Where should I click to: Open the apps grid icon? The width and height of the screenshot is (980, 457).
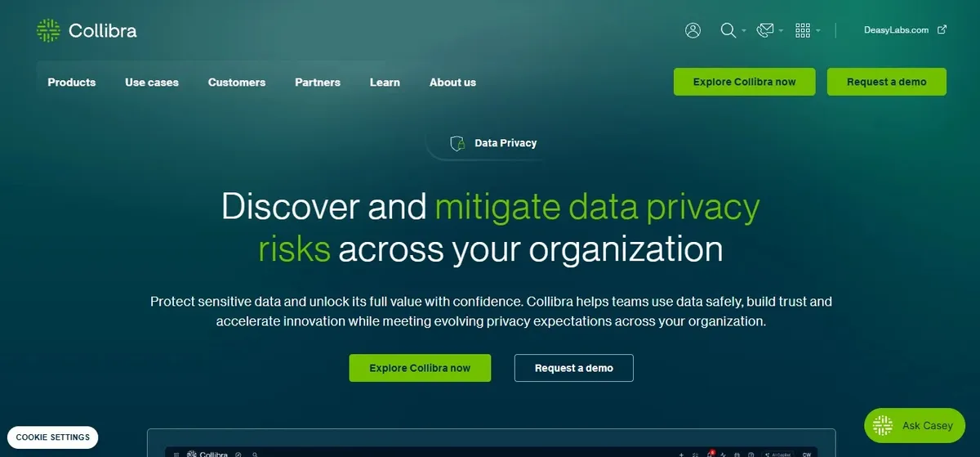[x=803, y=30]
